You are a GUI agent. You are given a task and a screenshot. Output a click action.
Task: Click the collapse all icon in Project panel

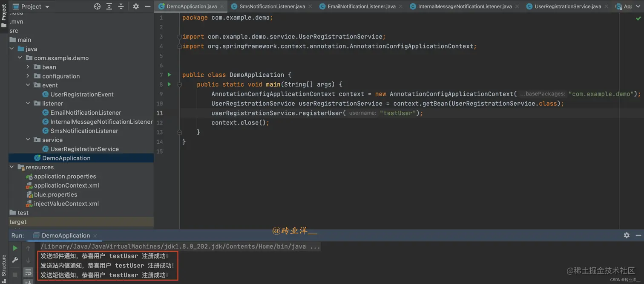121,6
